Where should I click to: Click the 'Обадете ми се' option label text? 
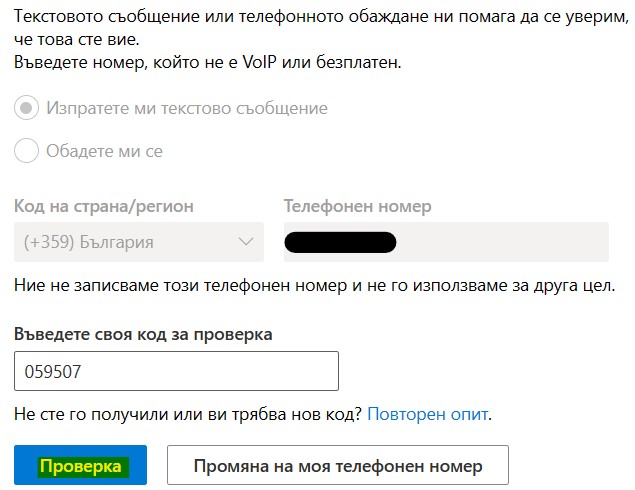pyautogui.click(x=104, y=152)
